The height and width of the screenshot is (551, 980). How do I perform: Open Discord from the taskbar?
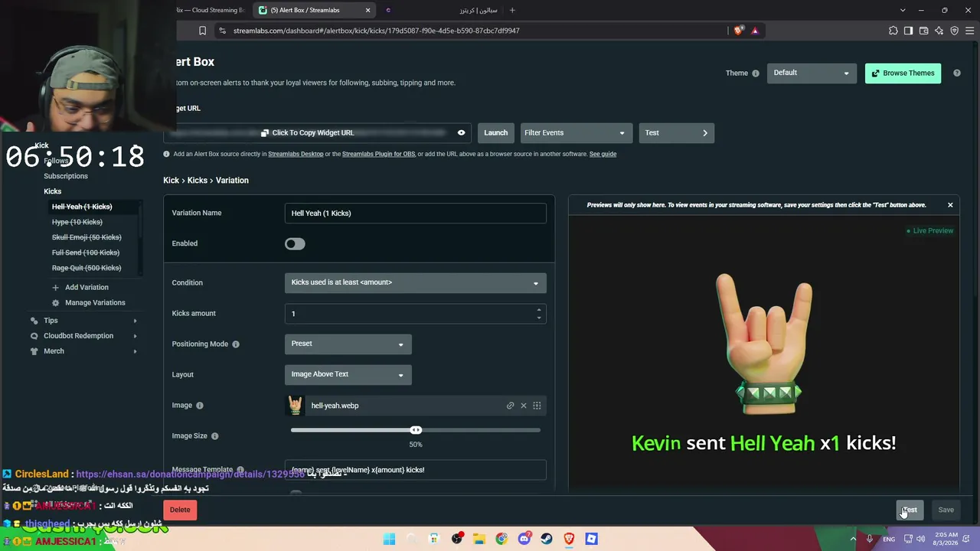click(x=524, y=539)
